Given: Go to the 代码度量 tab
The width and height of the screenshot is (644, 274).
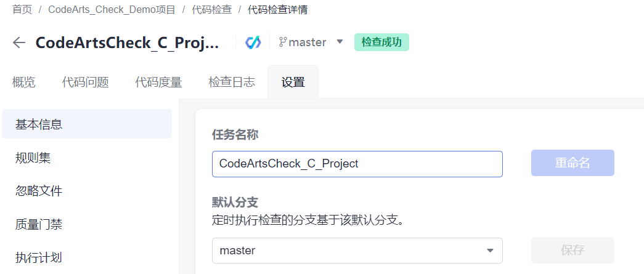Looking at the screenshot, I should pyautogui.click(x=158, y=83).
